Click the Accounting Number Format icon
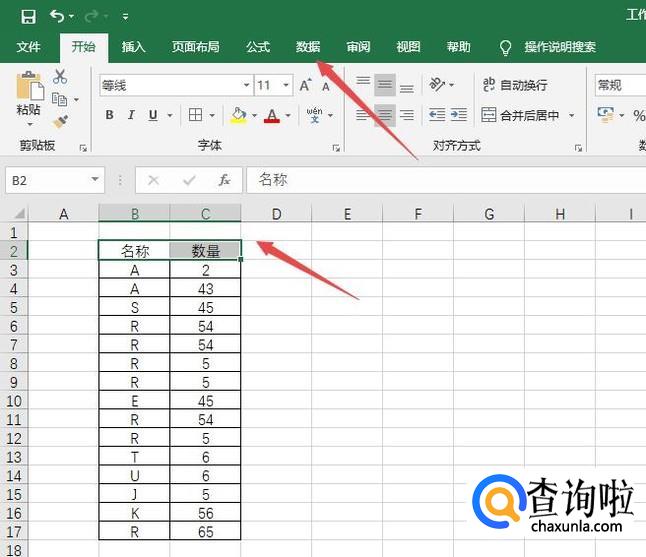Image resolution: width=646 pixels, height=557 pixels. tap(606, 115)
